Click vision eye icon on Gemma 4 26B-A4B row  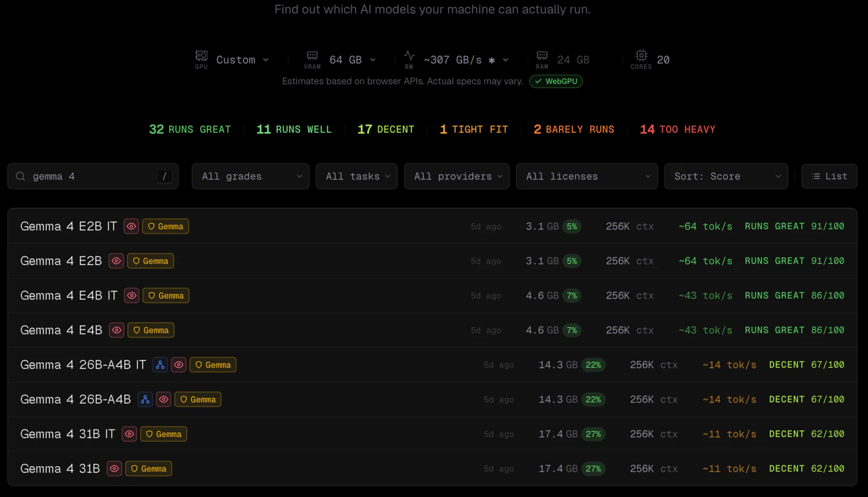click(x=163, y=399)
